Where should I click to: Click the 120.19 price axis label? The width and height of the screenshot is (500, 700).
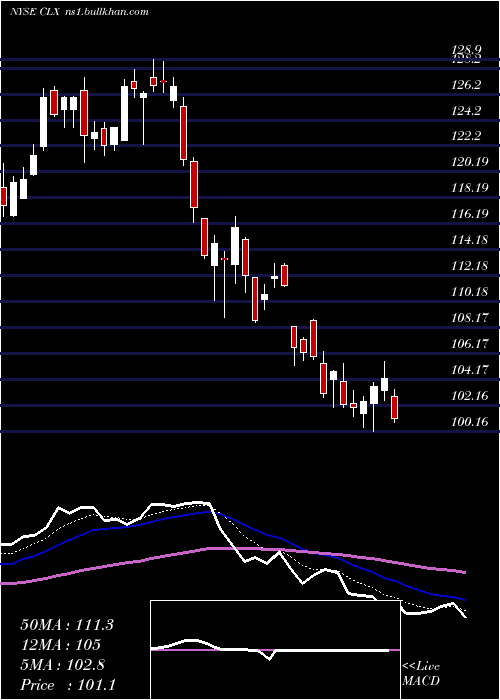pyautogui.click(x=470, y=162)
